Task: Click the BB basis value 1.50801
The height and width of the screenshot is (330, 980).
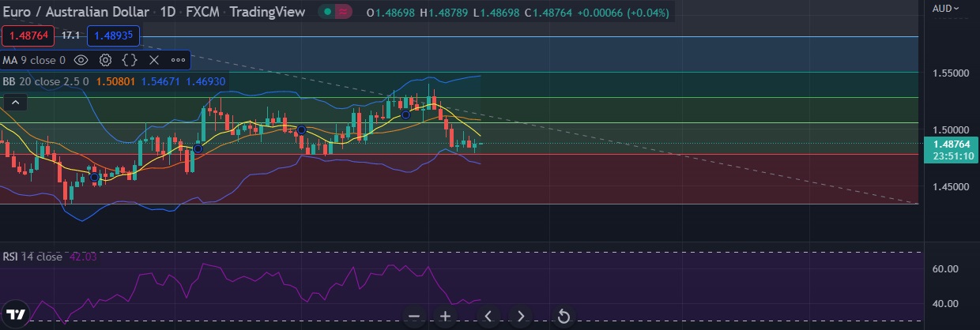Action: coord(116,81)
